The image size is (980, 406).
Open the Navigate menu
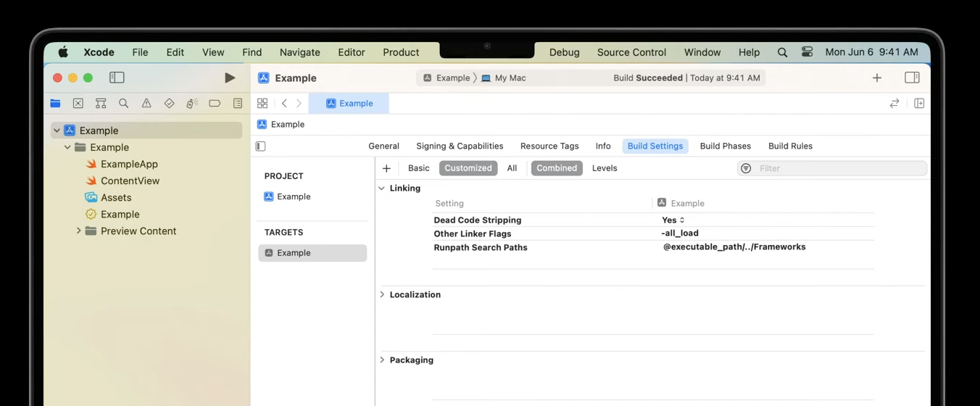(300, 52)
